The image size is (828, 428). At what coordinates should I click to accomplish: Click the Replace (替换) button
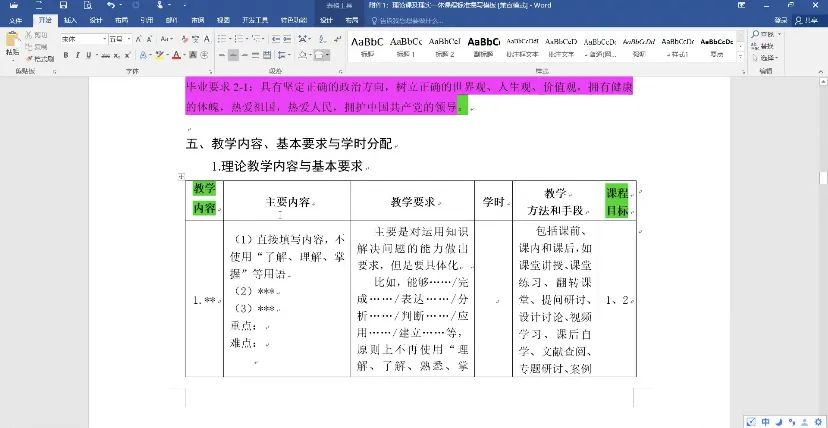tap(763, 46)
